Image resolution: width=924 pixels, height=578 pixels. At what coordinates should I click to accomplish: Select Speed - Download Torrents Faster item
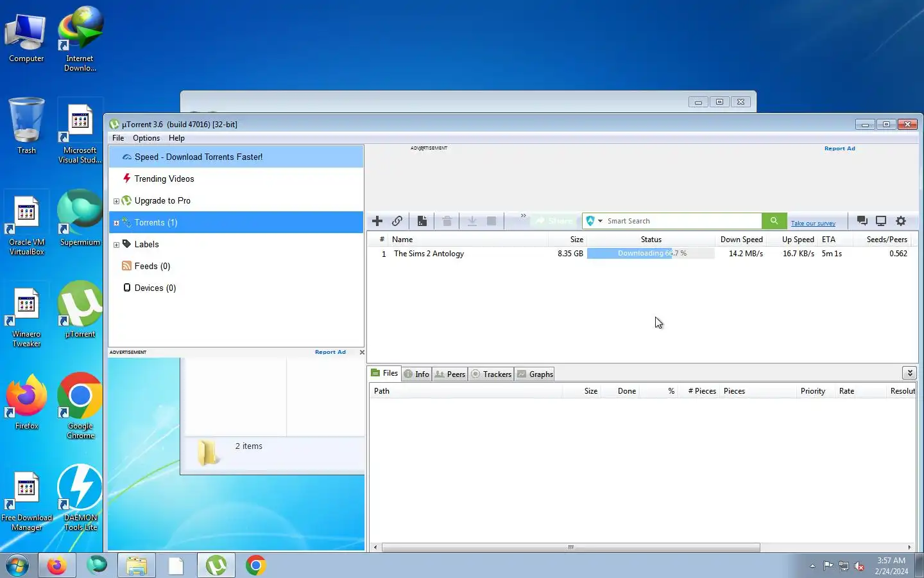[236, 157]
